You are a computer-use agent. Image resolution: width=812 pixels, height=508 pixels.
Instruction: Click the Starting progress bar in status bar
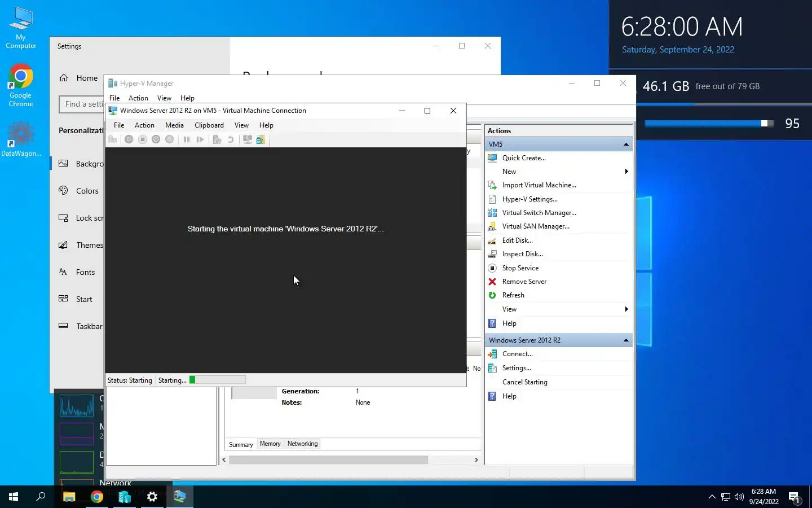[x=217, y=380]
